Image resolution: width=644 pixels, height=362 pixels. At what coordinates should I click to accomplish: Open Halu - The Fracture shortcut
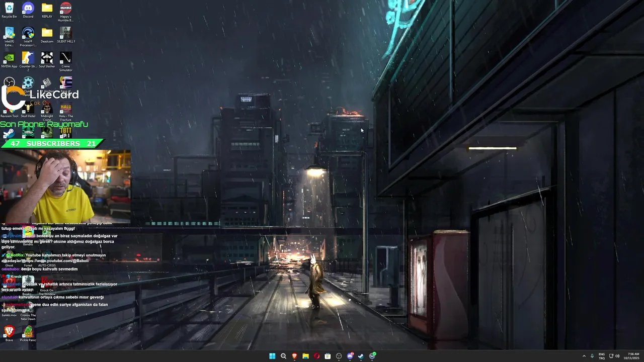66,111
